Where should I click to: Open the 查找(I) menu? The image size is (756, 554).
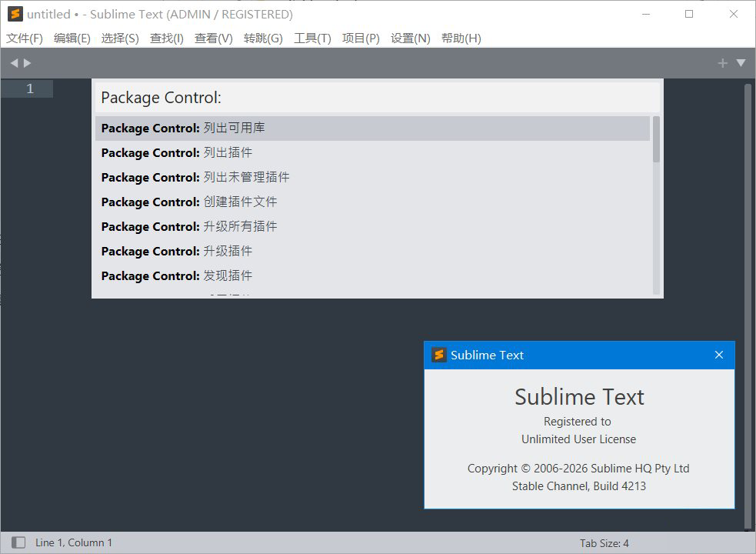click(166, 38)
